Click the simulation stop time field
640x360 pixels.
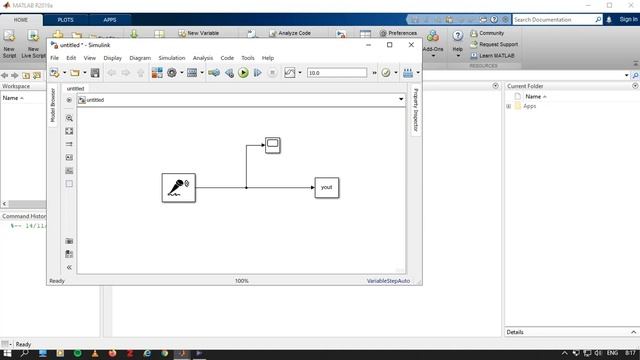click(337, 73)
